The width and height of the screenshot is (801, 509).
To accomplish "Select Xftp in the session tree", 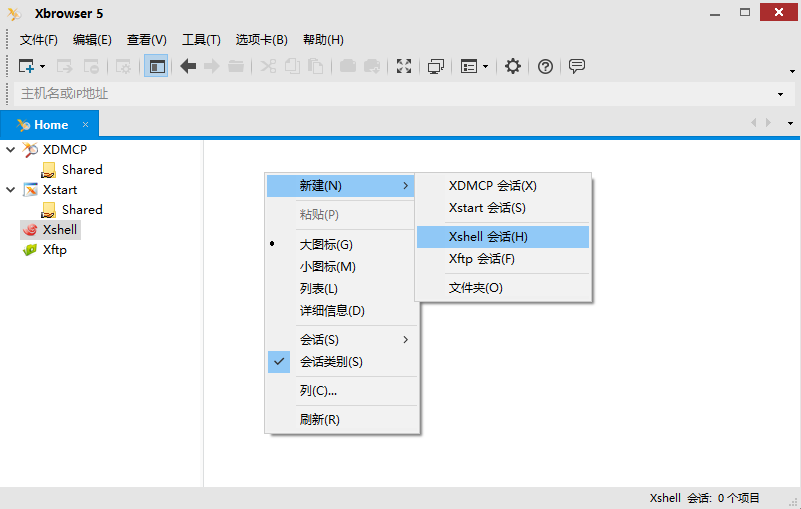I will 55,250.
